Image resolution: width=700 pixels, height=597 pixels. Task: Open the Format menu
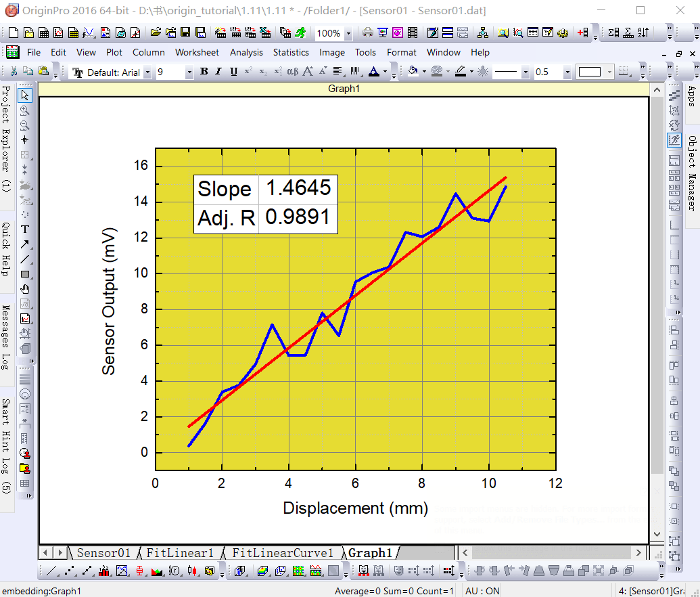[x=401, y=52]
